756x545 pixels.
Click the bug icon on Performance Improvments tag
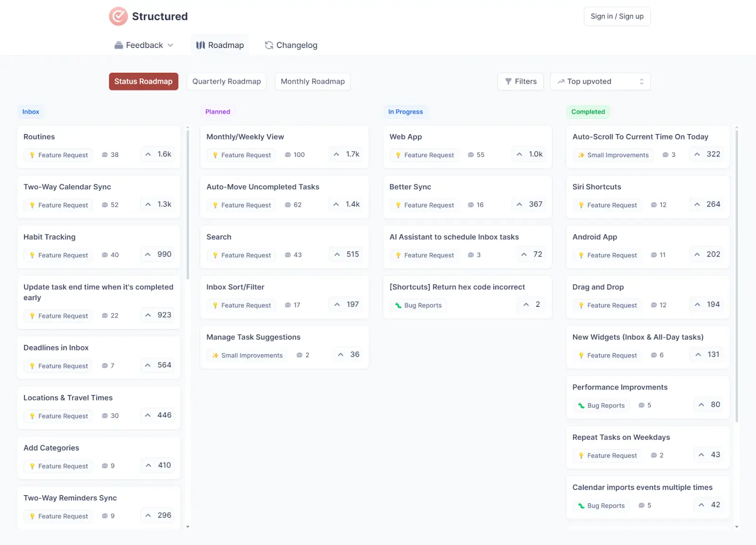(580, 405)
